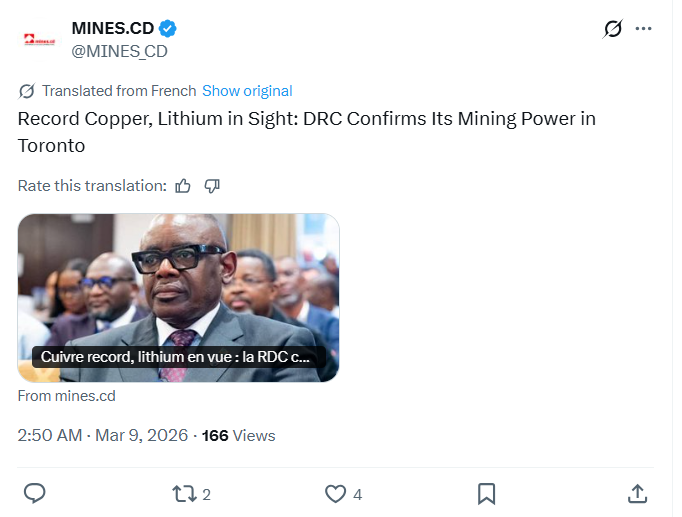Click the translation icon beside 'Translated from French'
Viewport: 682px width, 517px height.
27,91
